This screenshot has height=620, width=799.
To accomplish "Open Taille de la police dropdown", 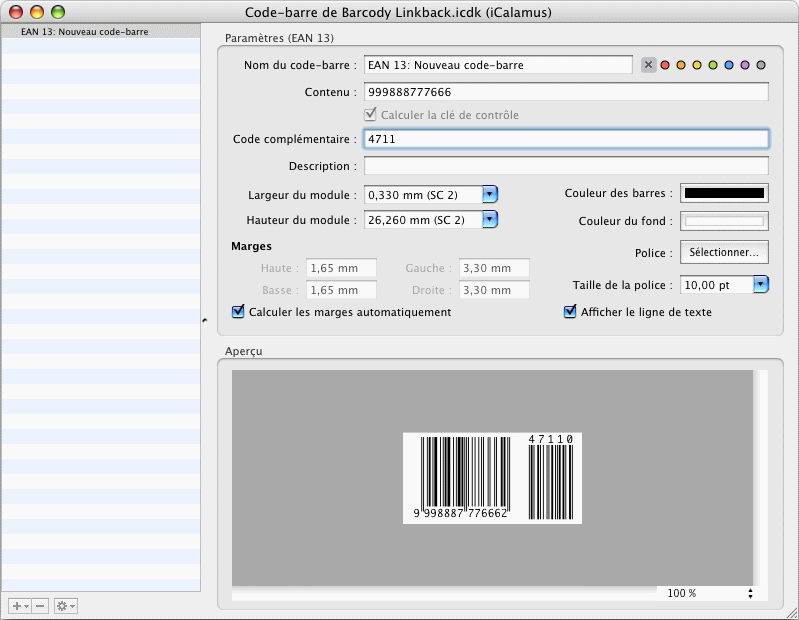I will point(761,284).
